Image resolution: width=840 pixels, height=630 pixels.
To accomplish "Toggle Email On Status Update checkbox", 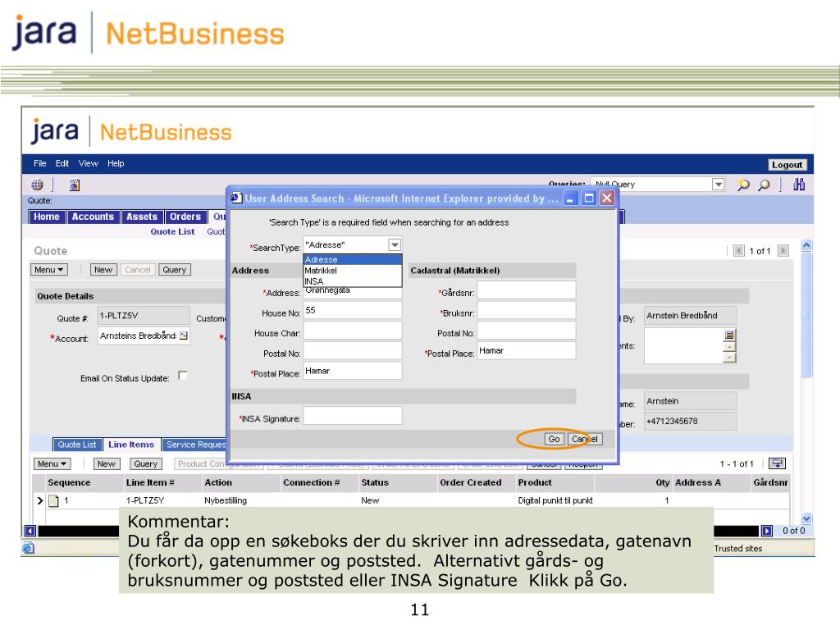I will [183, 376].
